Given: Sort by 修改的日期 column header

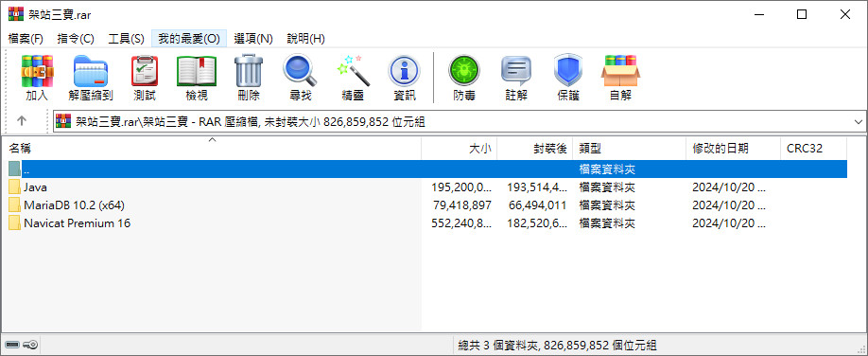Looking at the screenshot, I should (x=733, y=148).
